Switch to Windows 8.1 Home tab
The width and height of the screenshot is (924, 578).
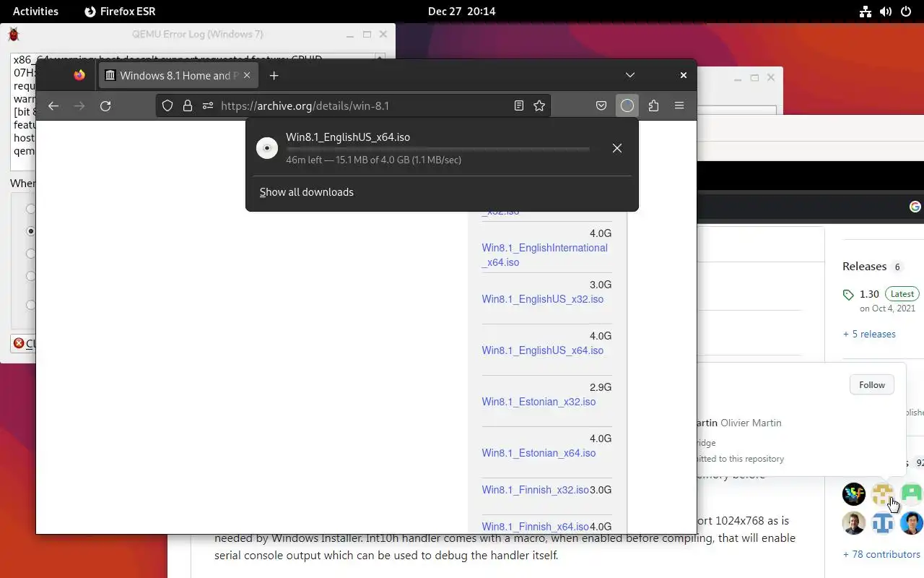(178, 75)
